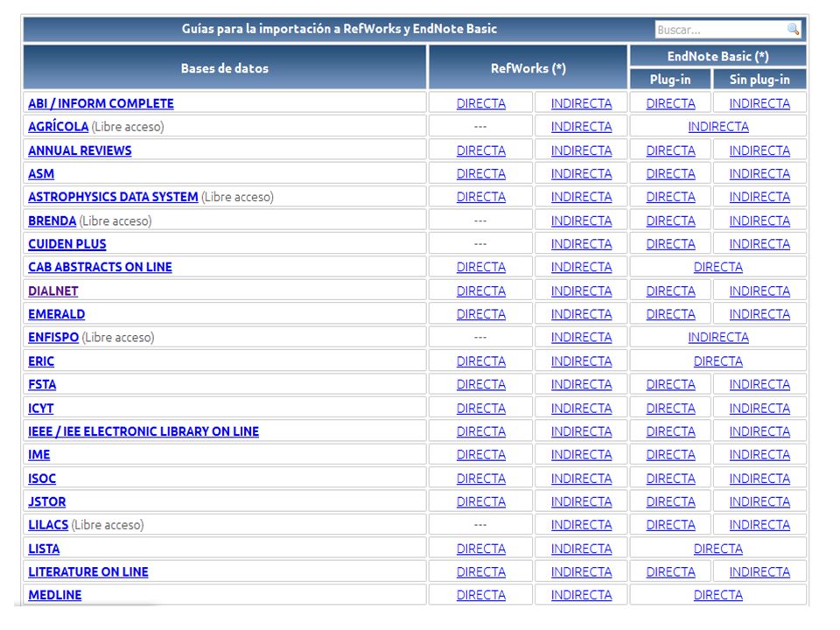The height and width of the screenshot is (630, 840).
Task: Open the ASTROPHYSICS DATA SYSTEM link
Action: tap(113, 197)
